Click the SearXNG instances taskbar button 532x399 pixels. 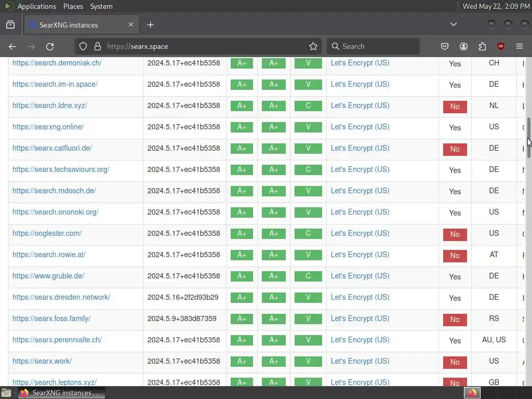[61, 393]
